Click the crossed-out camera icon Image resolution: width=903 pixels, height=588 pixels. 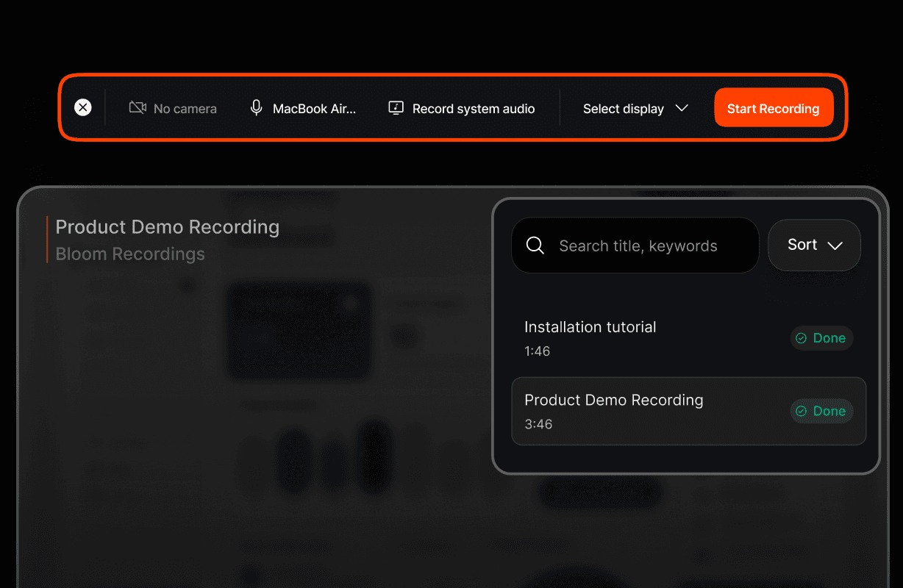pyautogui.click(x=138, y=108)
